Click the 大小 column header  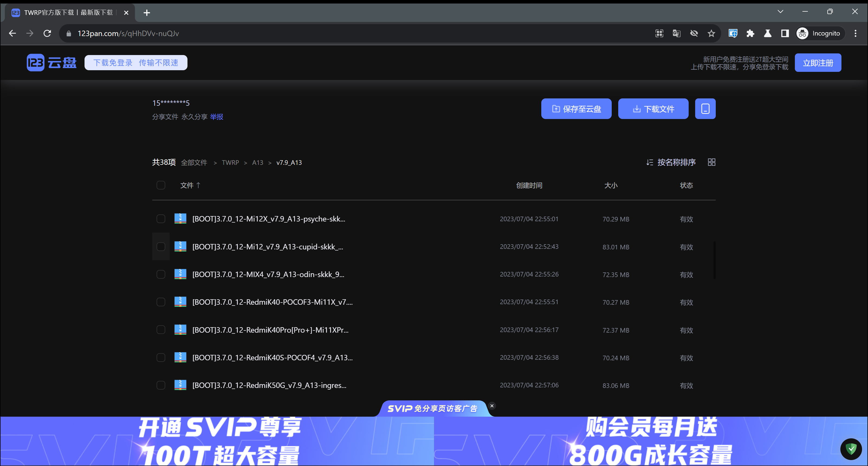pos(611,185)
